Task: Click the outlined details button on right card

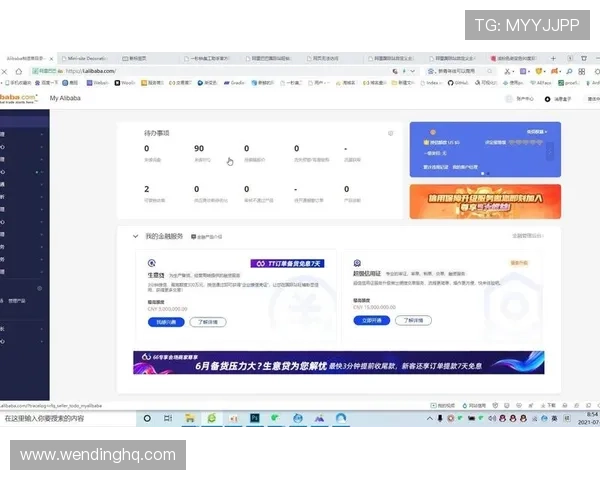Action: [413, 320]
